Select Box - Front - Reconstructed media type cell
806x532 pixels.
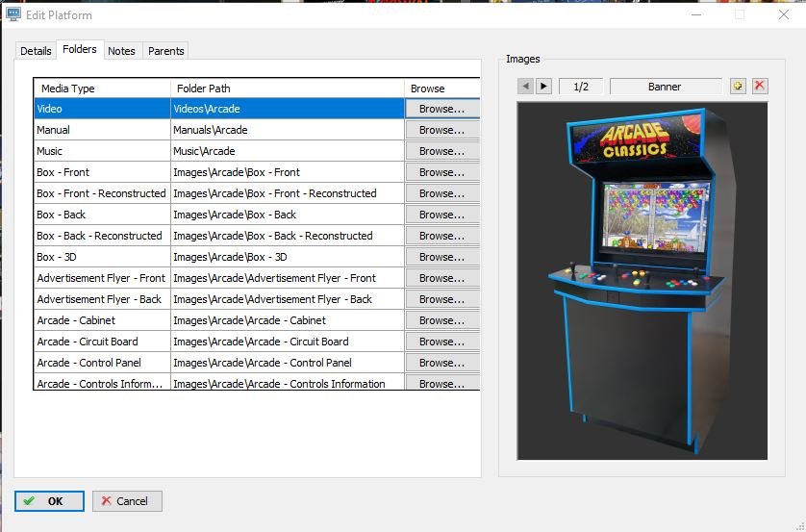[x=102, y=193]
